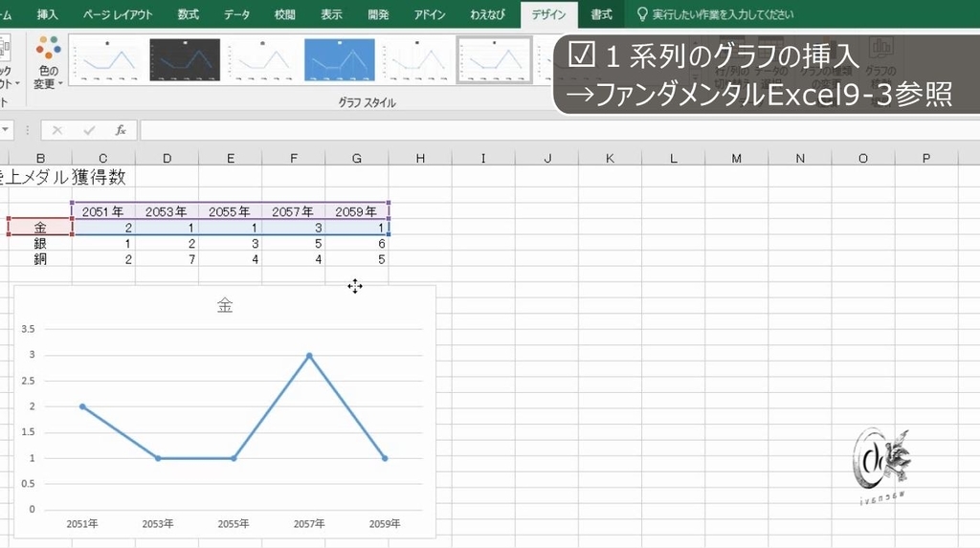Open the 開発 tab
This screenshot has width=980, height=548.
[378, 14]
